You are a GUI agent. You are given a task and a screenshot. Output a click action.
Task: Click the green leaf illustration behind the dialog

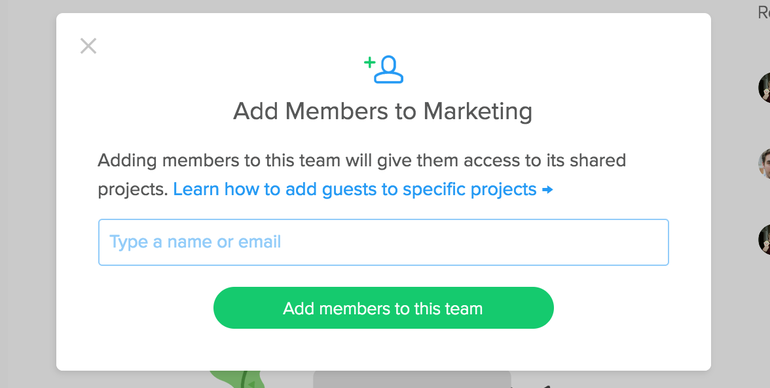(238, 379)
